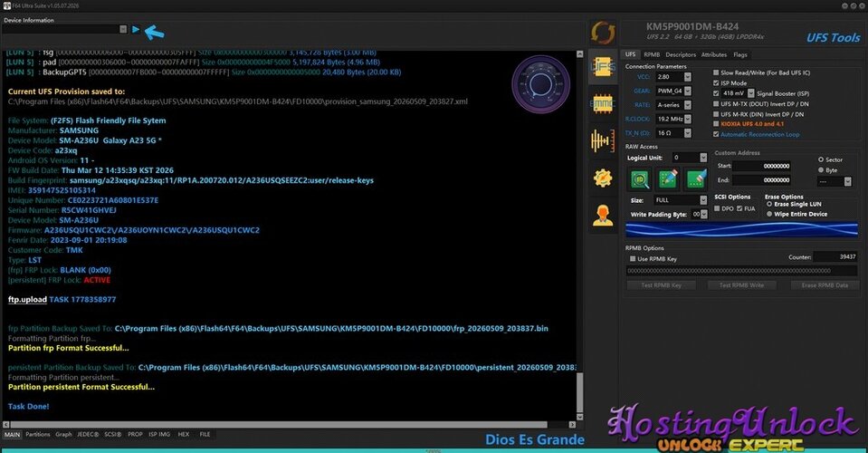Toggle the FUA SCSI option
Screen dimensions: 868x453
[x=739, y=208]
